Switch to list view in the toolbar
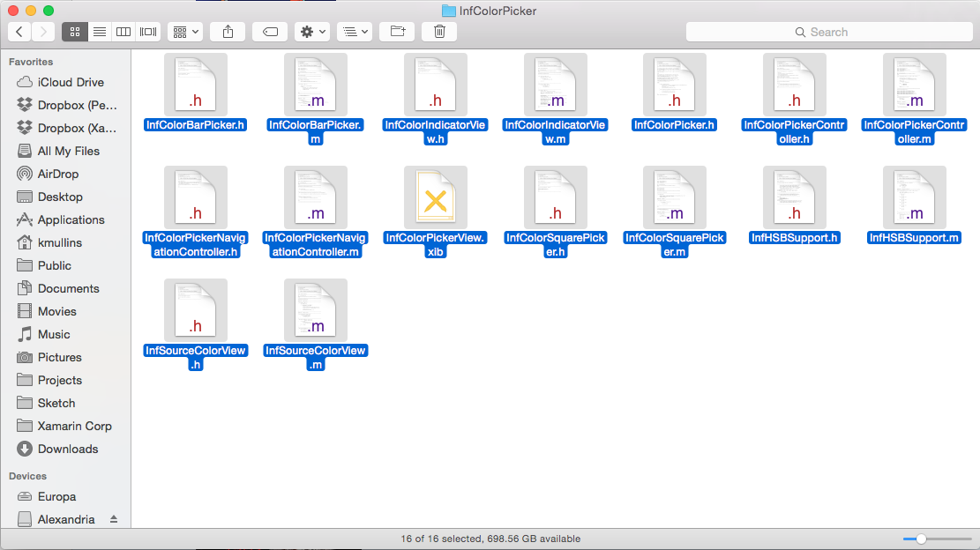Viewport: 980px width, 550px height. [x=99, y=32]
